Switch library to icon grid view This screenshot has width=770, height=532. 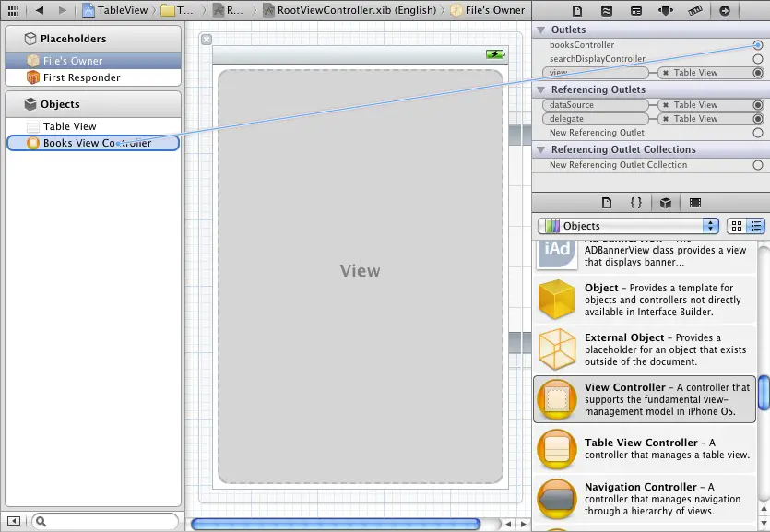[x=737, y=226]
